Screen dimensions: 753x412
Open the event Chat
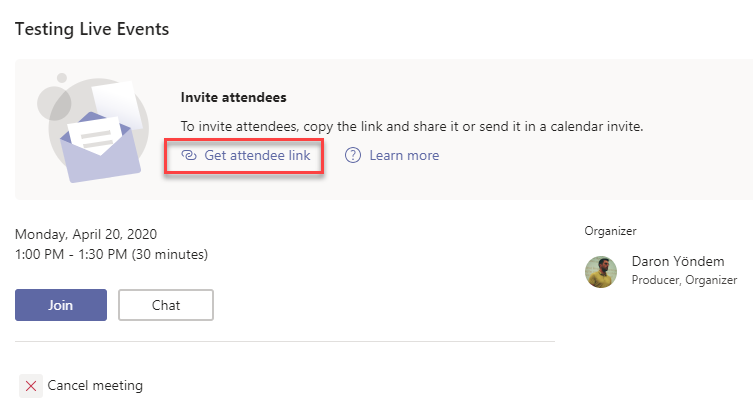166,305
